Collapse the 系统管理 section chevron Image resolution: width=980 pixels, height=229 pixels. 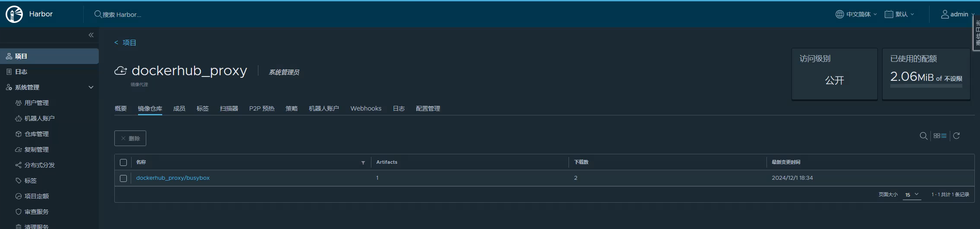(91, 87)
